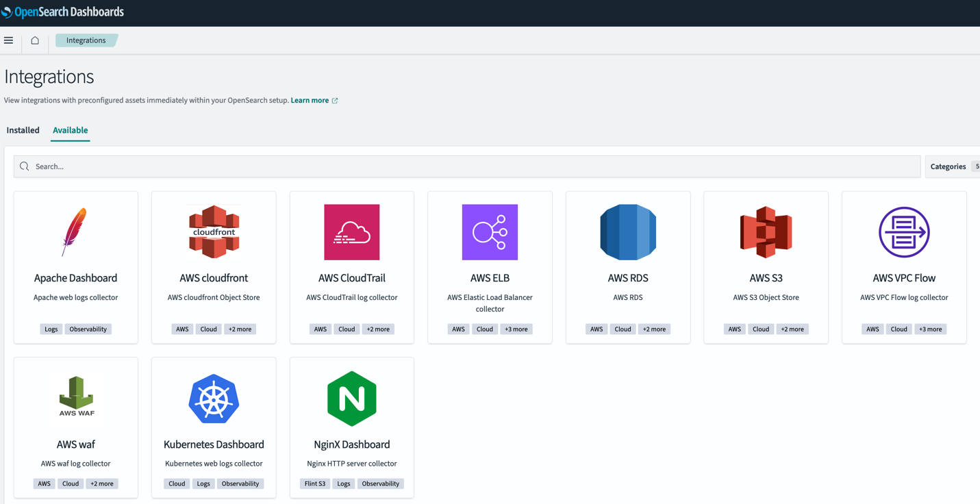Image resolution: width=980 pixels, height=504 pixels.
Task: Select the AWS WAF icon
Action: coord(76,396)
